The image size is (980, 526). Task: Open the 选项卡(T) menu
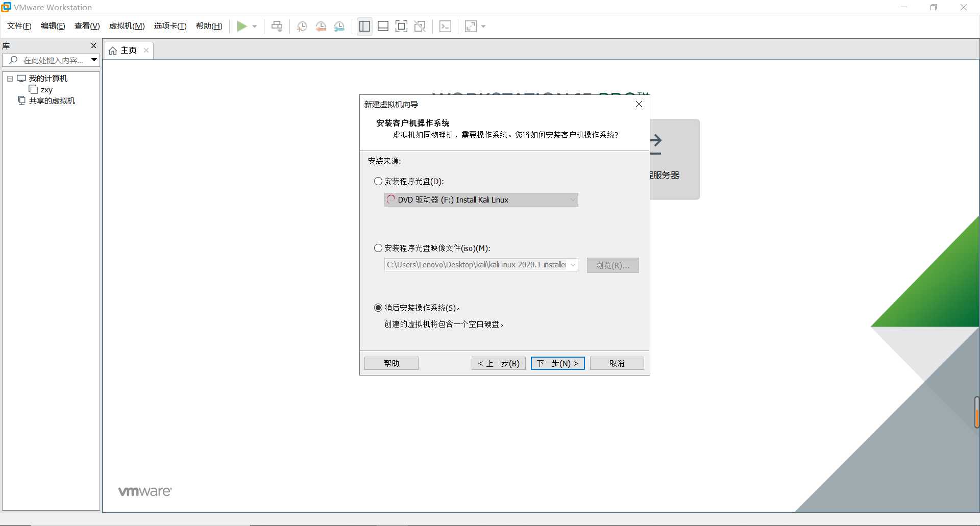click(170, 26)
